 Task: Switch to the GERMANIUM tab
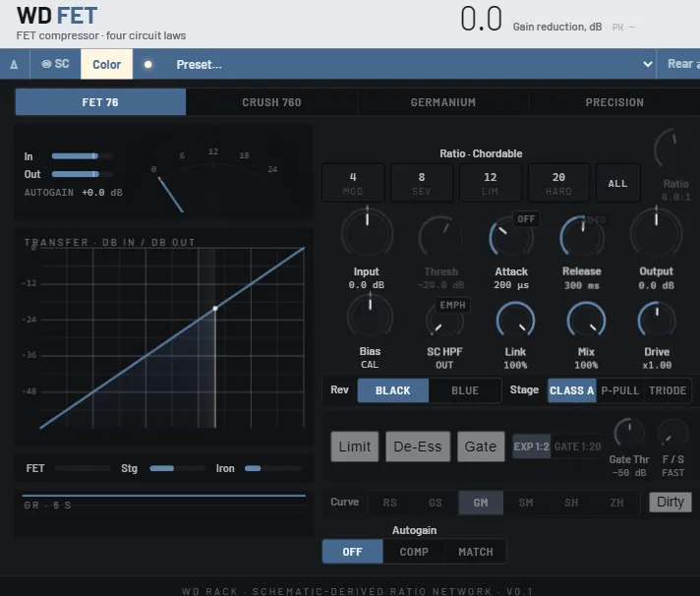[442, 102]
